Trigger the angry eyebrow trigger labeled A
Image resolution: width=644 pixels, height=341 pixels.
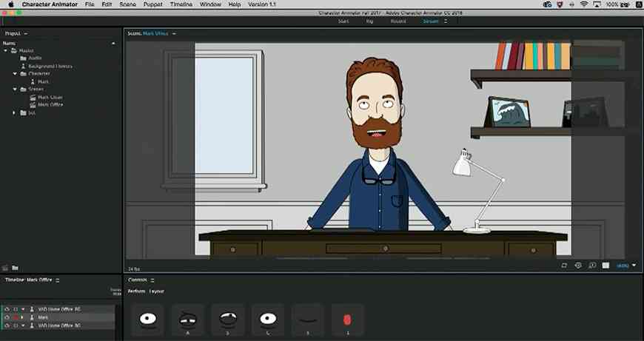click(188, 320)
